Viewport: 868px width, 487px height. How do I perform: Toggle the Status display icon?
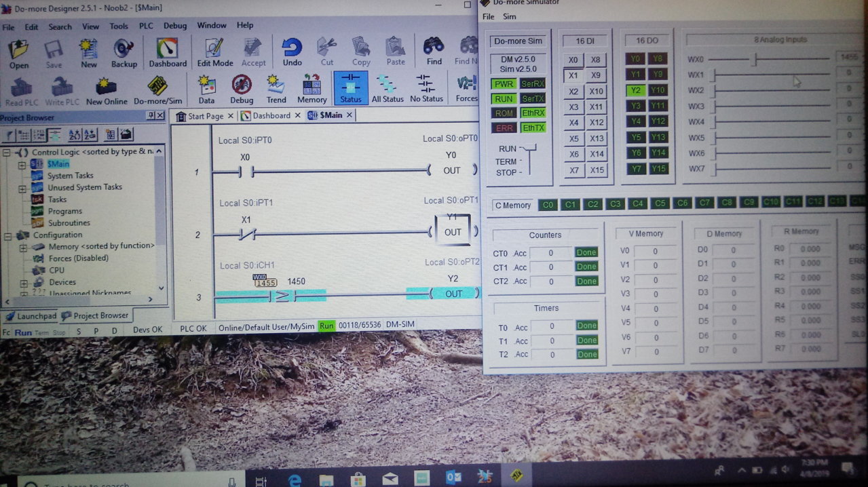[x=351, y=88]
